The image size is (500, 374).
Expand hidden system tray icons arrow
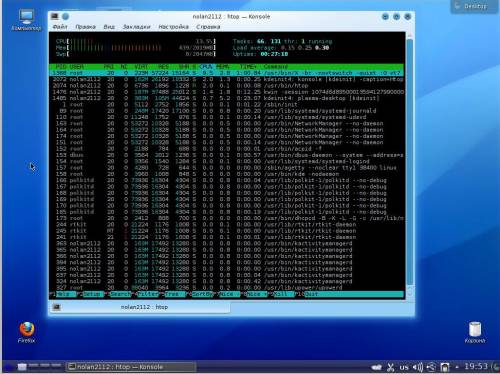[457, 367]
